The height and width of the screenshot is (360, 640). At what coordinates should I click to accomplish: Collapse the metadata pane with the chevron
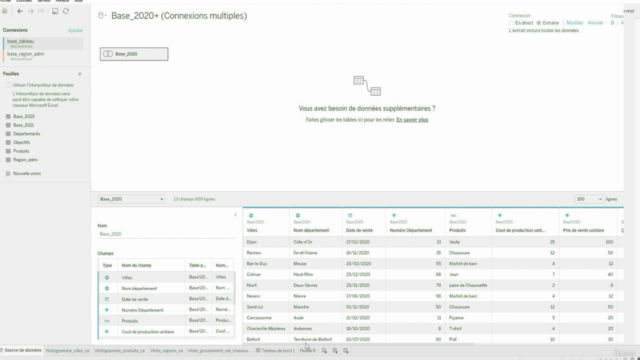pyautogui.click(x=235, y=215)
